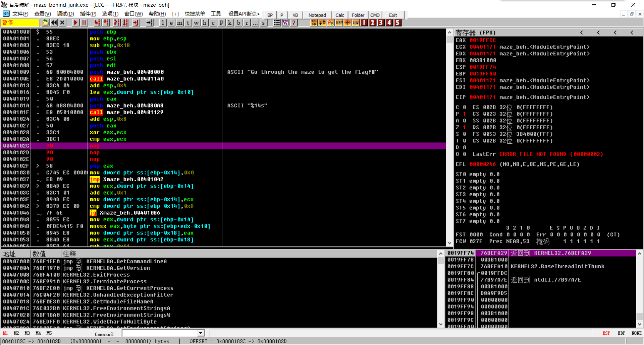Click the red number 5 toolbar button
This screenshot has height=345, width=644.
(x=397, y=22)
